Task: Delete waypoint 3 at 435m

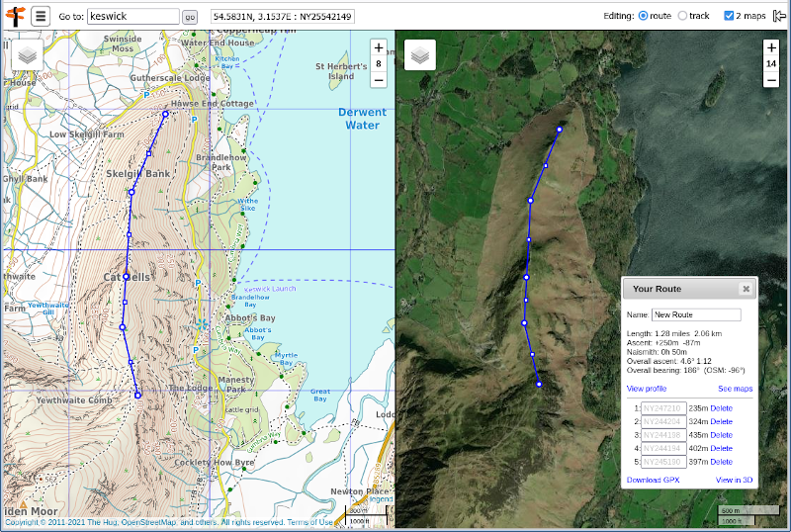Action: click(722, 435)
